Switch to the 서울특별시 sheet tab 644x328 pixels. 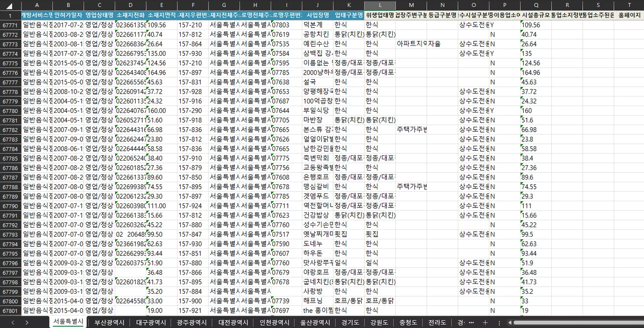(68, 322)
